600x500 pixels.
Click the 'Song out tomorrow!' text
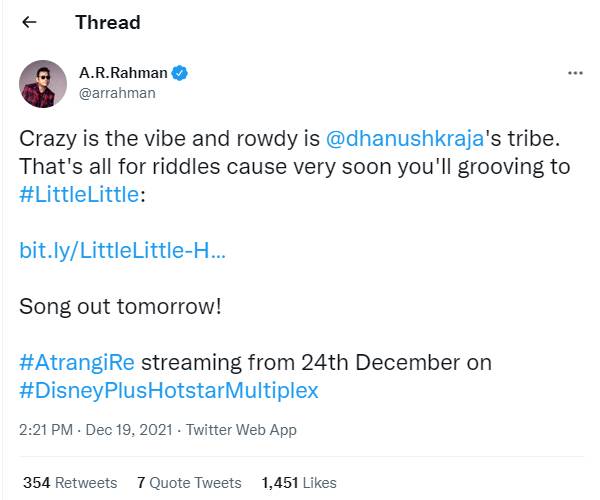pyautogui.click(x=120, y=306)
